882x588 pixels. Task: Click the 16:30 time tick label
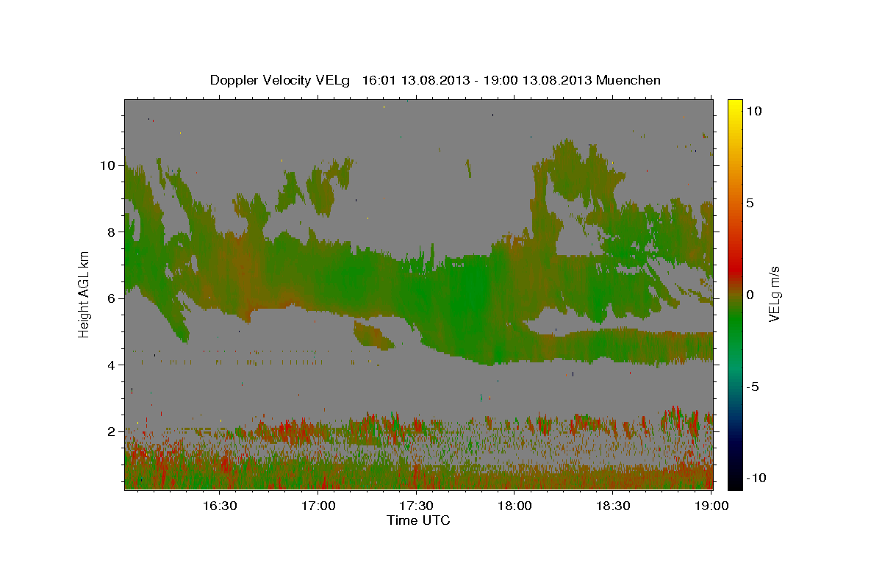pyautogui.click(x=220, y=506)
